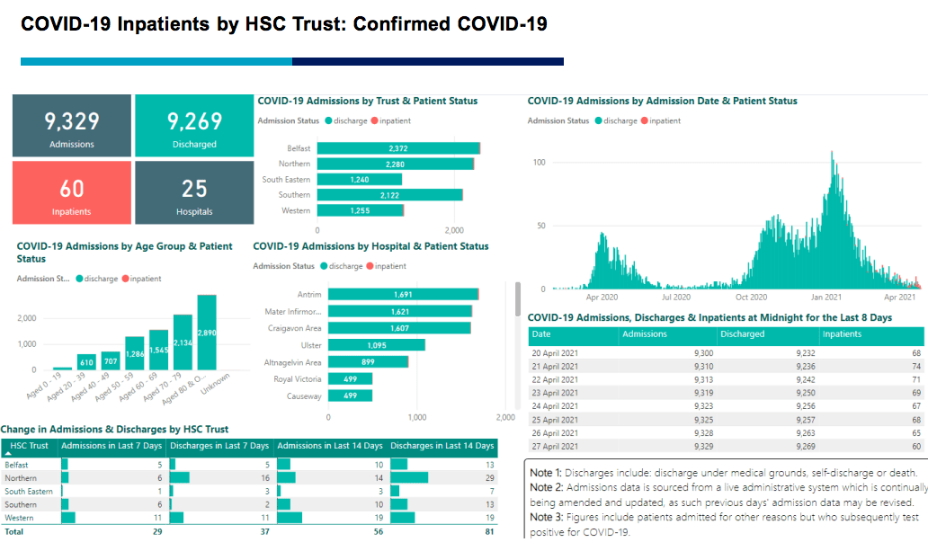Click Western row in HSC Trust table
Image resolution: width=928 pixels, height=560 pixels.
click(x=249, y=518)
